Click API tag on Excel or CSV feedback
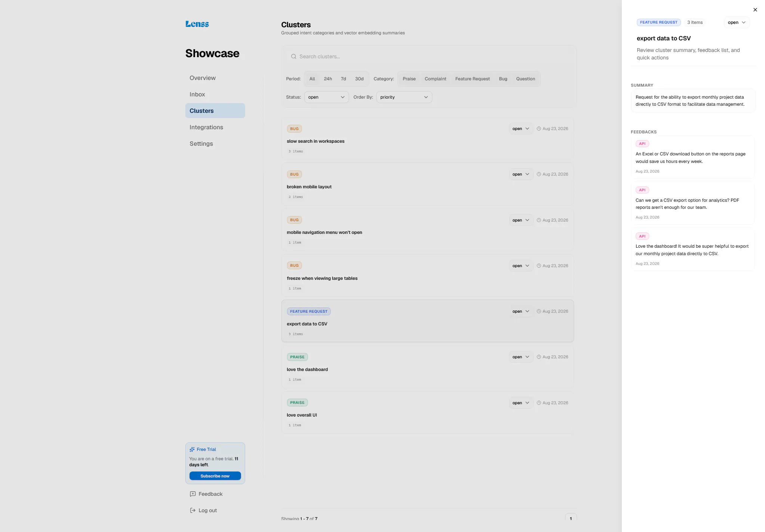The width and height of the screenshot is (765, 532). point(642,144)
